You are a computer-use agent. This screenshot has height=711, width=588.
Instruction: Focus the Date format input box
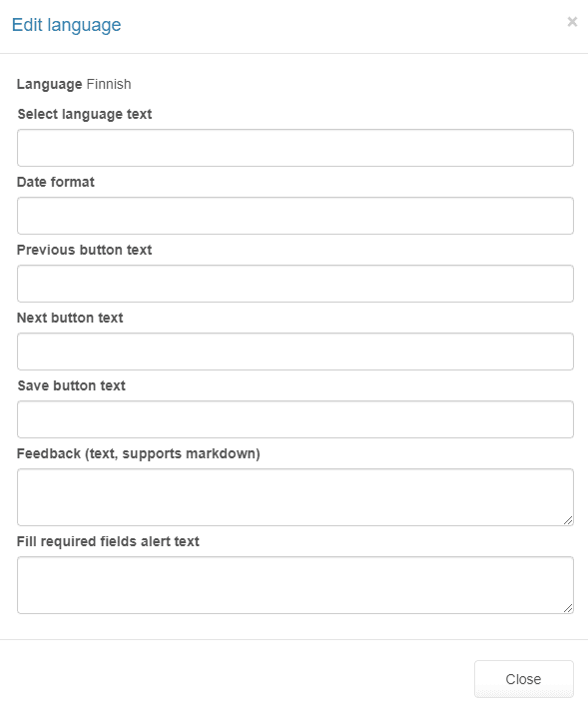pyautogui.click(x=295, y=216)
